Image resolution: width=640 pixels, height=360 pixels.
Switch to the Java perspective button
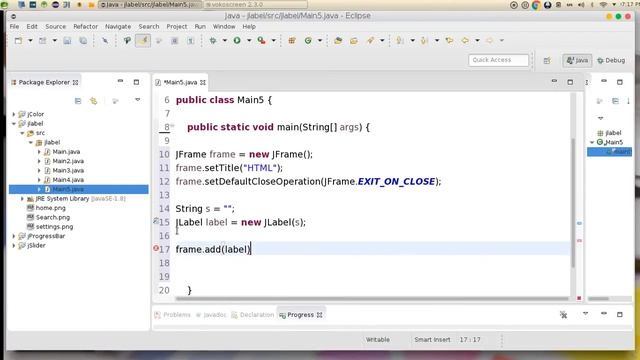pyautogui.click(x=577, y=60)
